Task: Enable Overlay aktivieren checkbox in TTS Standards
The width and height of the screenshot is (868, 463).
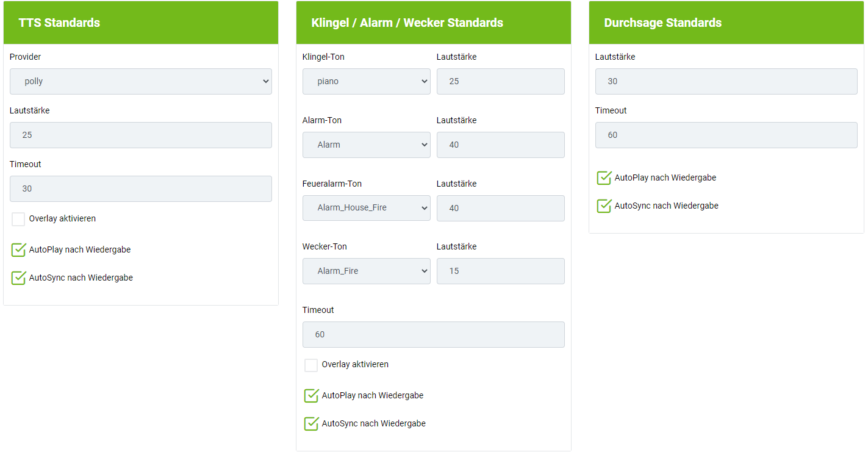Action: tap(18, 219)
